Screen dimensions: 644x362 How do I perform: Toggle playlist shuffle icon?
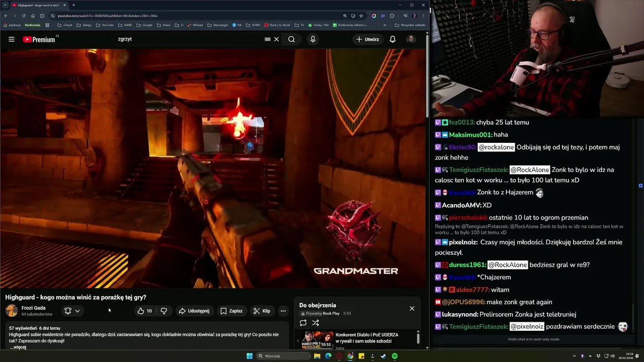(315, 323)
